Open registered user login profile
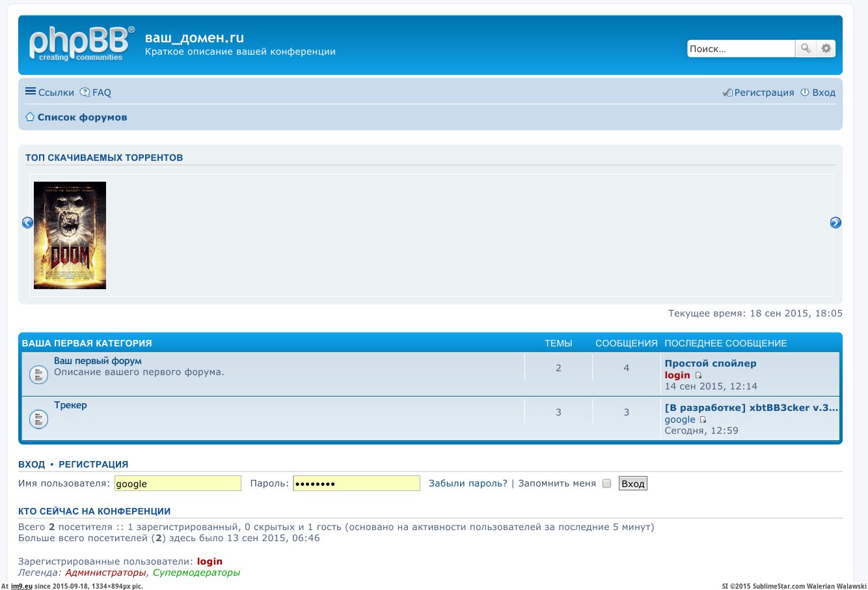The height and width of the screenshot is (590, 868). coord(210,561)
